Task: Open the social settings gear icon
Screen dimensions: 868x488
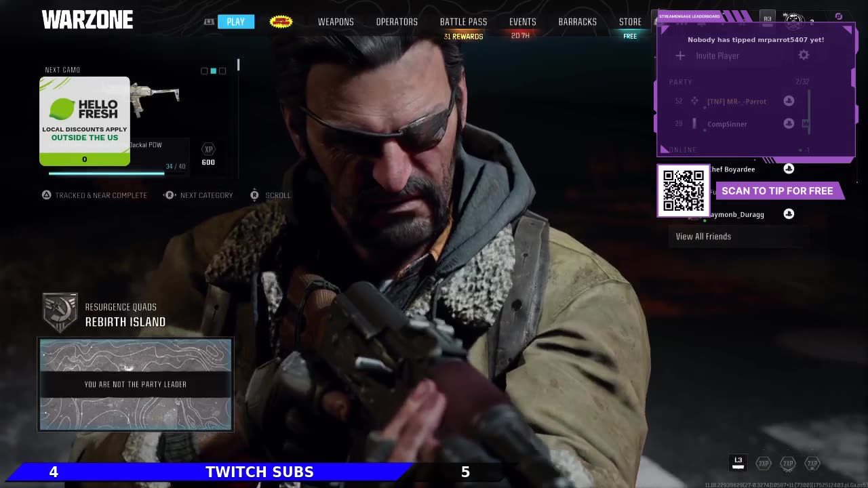Action: pos(804,55)
